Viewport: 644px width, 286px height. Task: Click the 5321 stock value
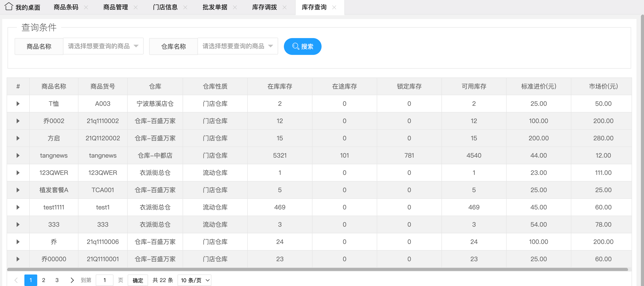pos(280,155)
